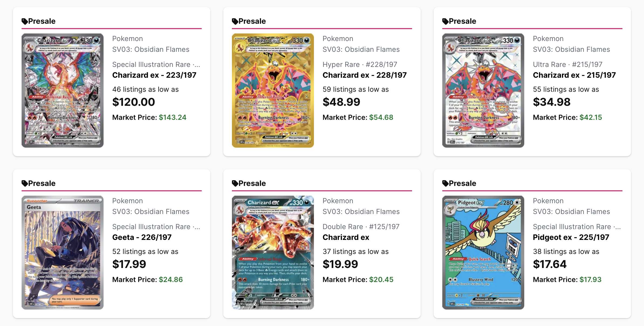View the Charizard ex 215/197 card thumbnail
Image resolution: width=644 pixels, height=326 pixels.
click(x=483, y=90)
